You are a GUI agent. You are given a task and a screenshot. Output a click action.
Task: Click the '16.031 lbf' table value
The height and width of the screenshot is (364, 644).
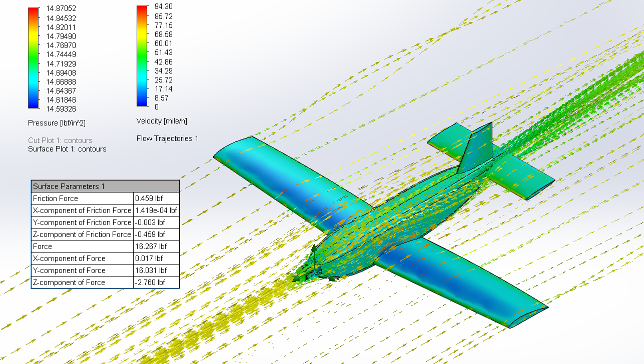pyautogui.click(x=151, y=270)
